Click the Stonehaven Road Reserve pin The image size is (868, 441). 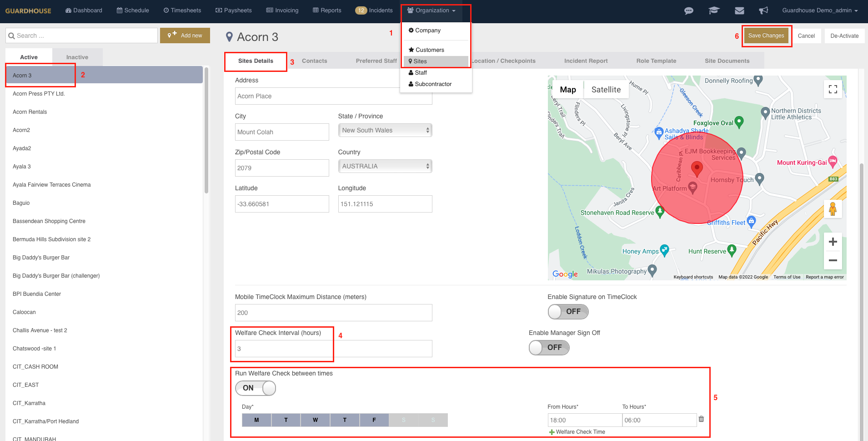(660, 211)
